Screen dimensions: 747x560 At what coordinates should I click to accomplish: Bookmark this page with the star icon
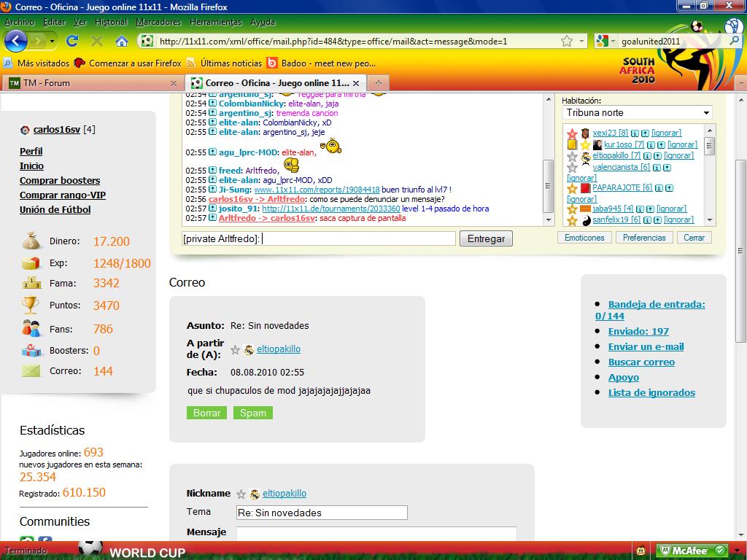(x=567, y=41)
